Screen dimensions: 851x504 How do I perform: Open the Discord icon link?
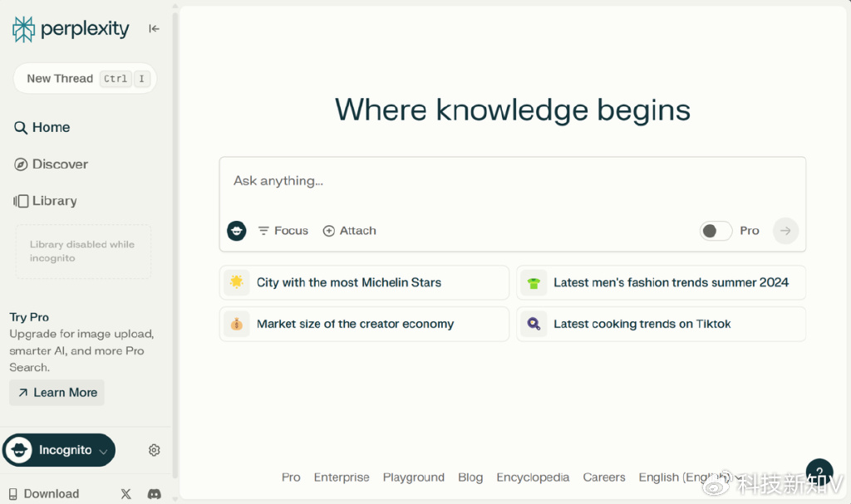coord(154,494)
